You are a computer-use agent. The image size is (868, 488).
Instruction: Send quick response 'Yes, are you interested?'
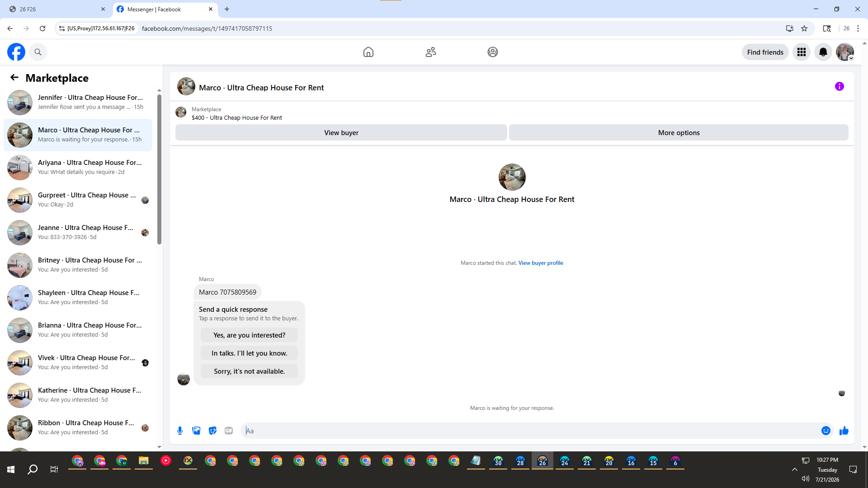[x=249, y=335]
